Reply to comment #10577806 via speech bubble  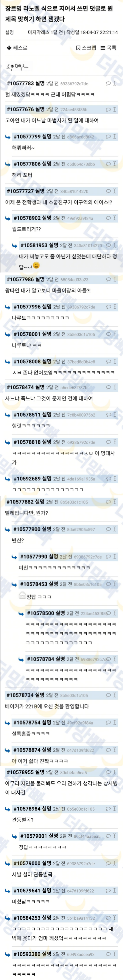pos(108,164)
